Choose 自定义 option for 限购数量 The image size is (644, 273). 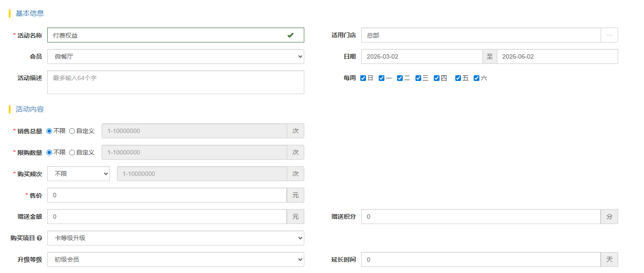coord(72,152)
